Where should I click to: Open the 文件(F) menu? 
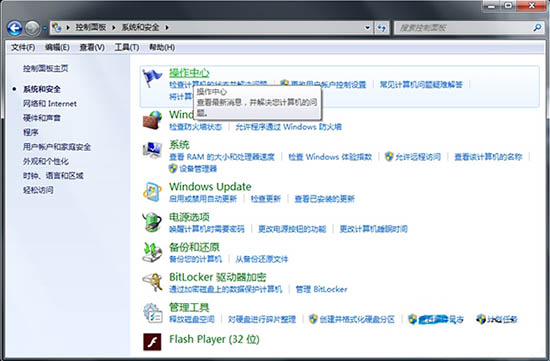coord(23,47)
